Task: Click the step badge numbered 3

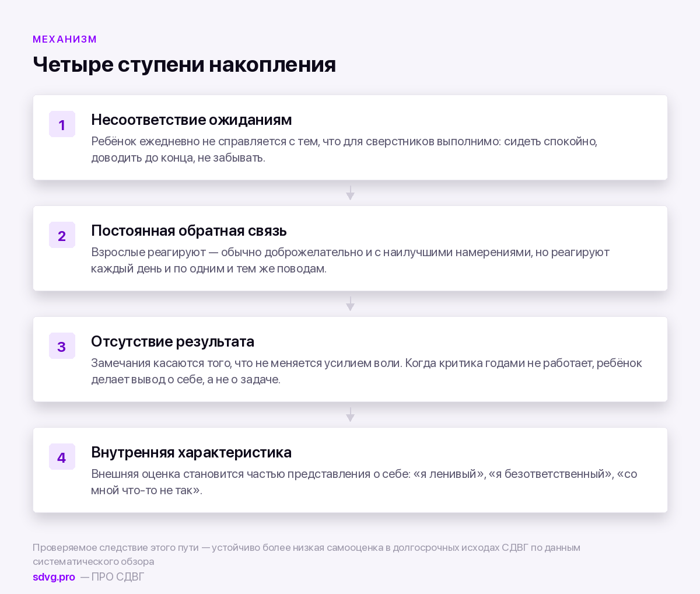Action: pyautogui.click(x=62, y=346)
